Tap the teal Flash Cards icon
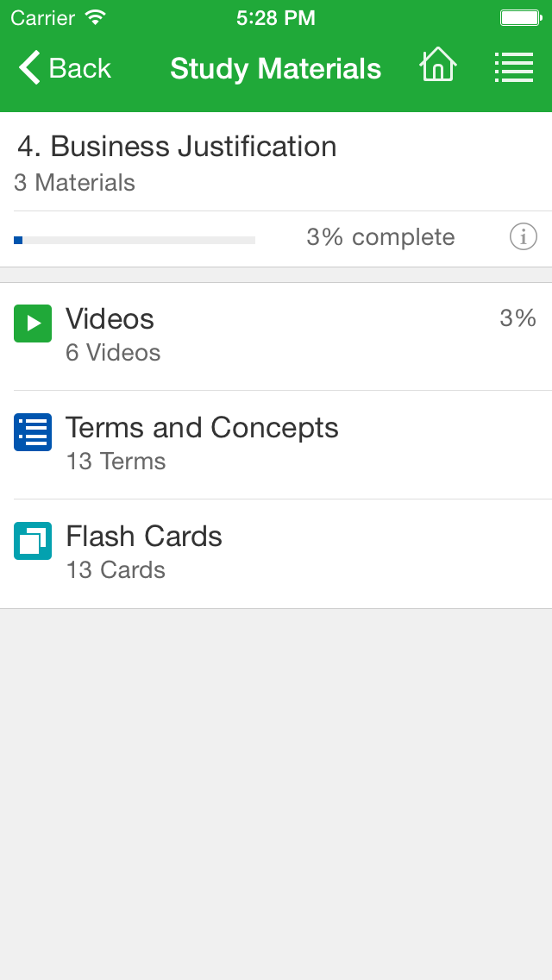The image size is (552, 980). click(x=33, y=541)
